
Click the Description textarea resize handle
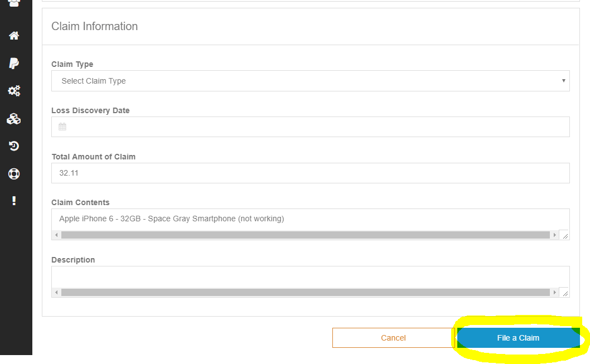565,294
